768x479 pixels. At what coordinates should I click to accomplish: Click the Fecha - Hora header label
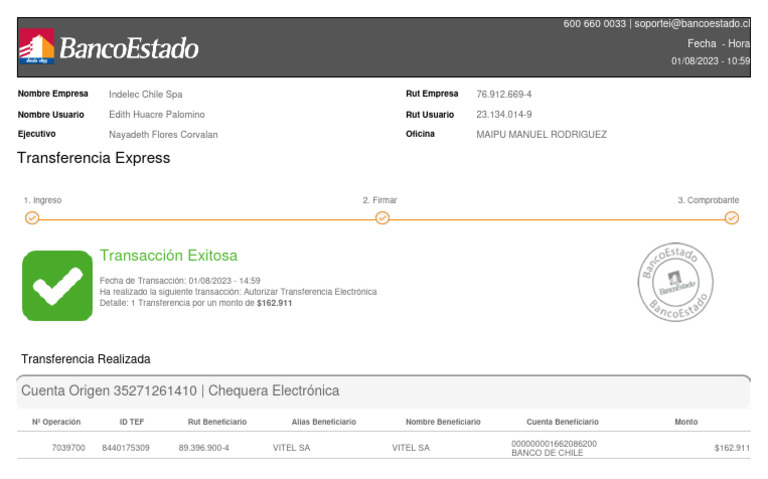pos(718,44)
